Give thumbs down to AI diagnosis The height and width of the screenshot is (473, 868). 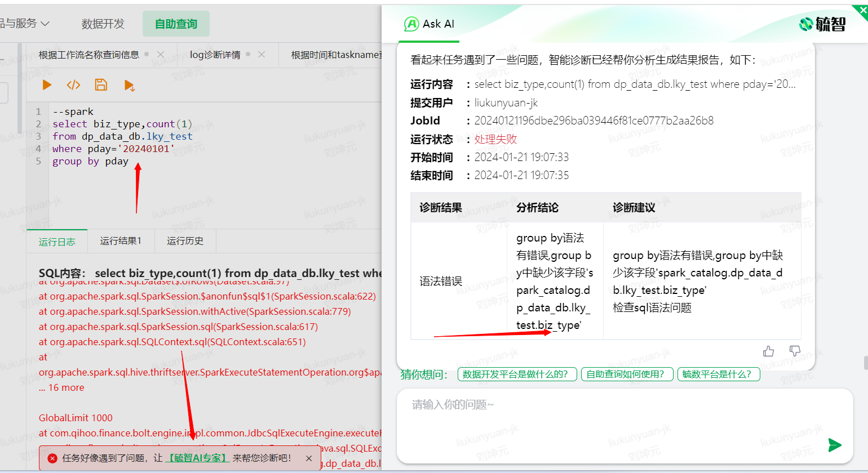pyautogui.click(x=795, y=351)
